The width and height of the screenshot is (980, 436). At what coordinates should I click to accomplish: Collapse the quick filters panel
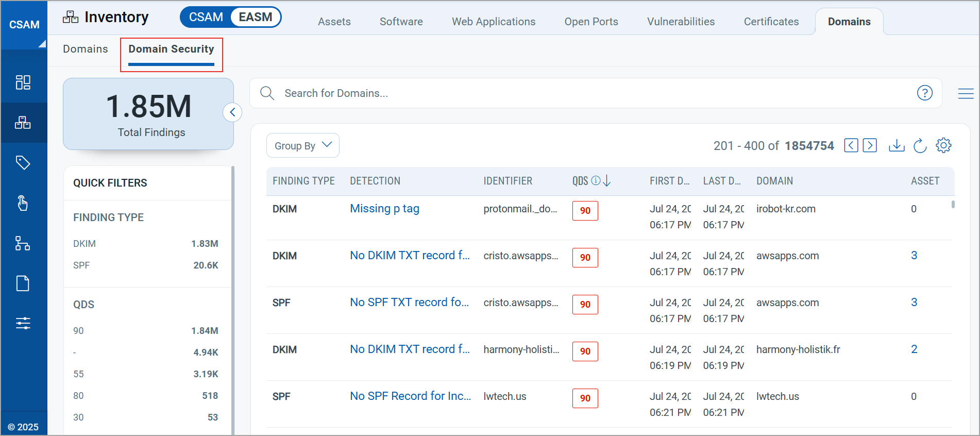232,112
